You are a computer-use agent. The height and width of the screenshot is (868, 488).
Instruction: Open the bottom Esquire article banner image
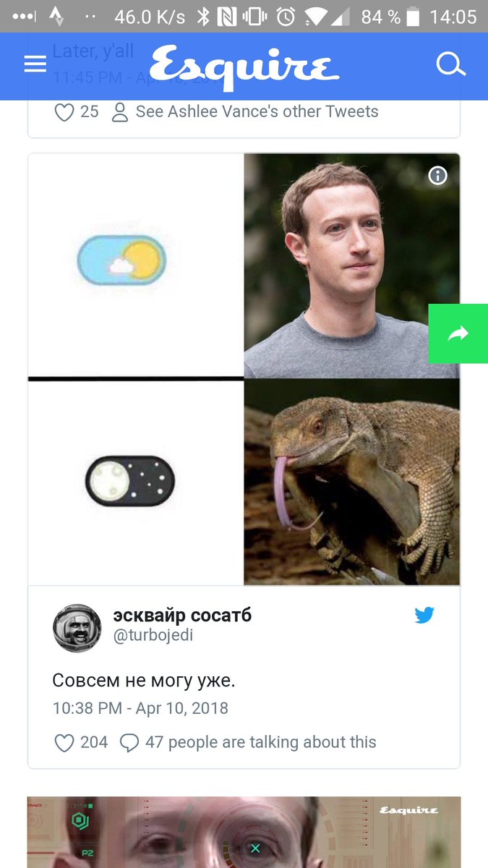pyautogui.click(x=244, y=833)
